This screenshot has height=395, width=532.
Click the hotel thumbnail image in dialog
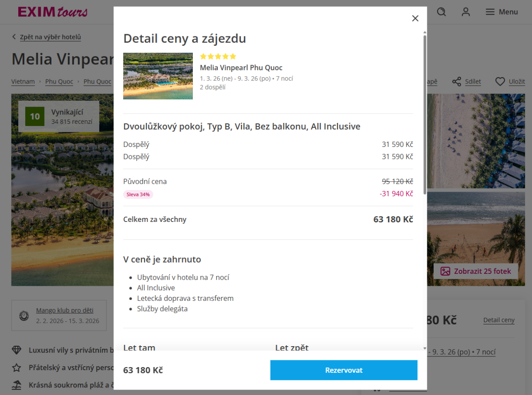click(158, 76)
